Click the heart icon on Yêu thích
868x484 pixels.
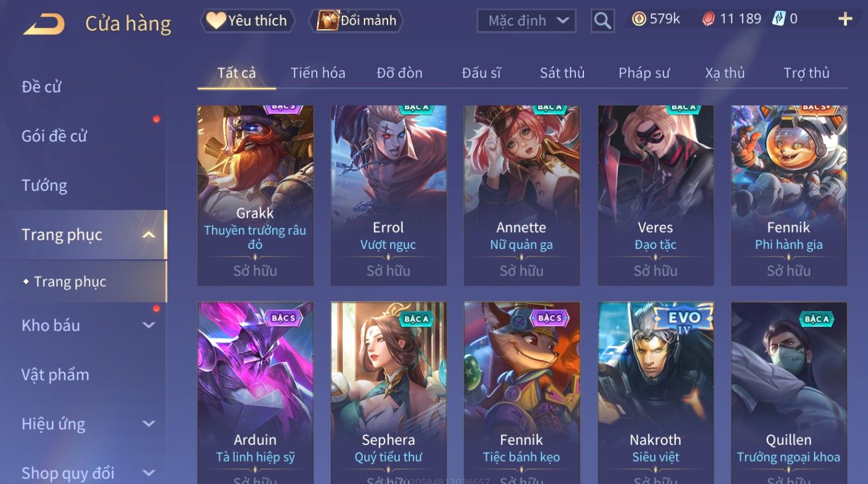[216, 21]
